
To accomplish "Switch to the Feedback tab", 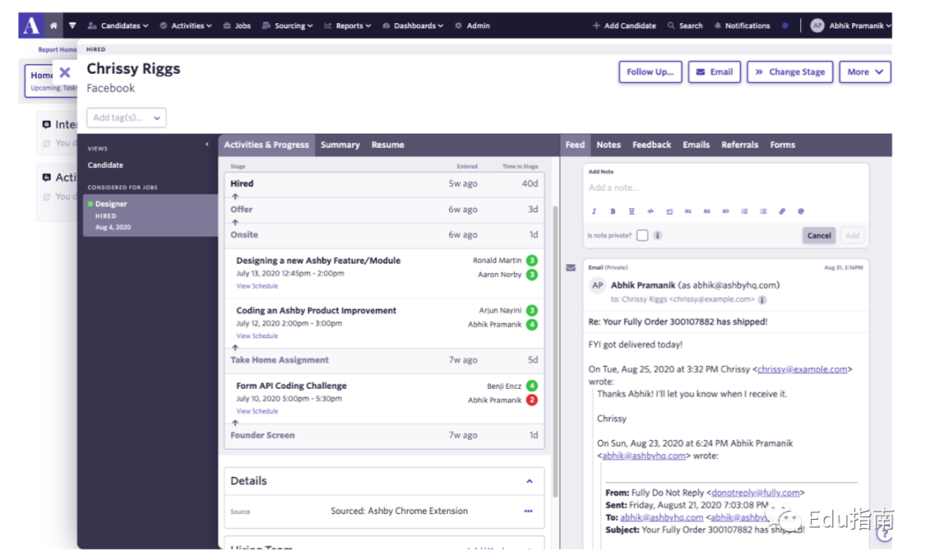I will [x=652, y=145].
